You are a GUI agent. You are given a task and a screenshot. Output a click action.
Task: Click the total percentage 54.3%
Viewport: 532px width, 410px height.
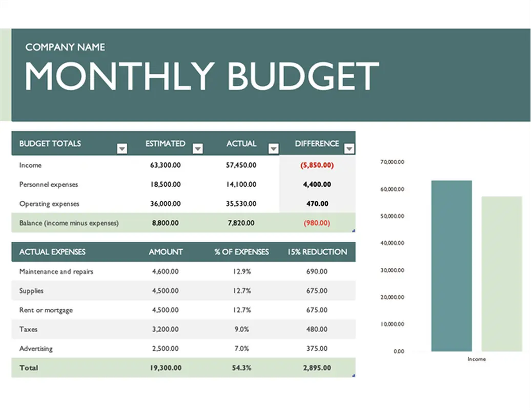tap(242, 368)
